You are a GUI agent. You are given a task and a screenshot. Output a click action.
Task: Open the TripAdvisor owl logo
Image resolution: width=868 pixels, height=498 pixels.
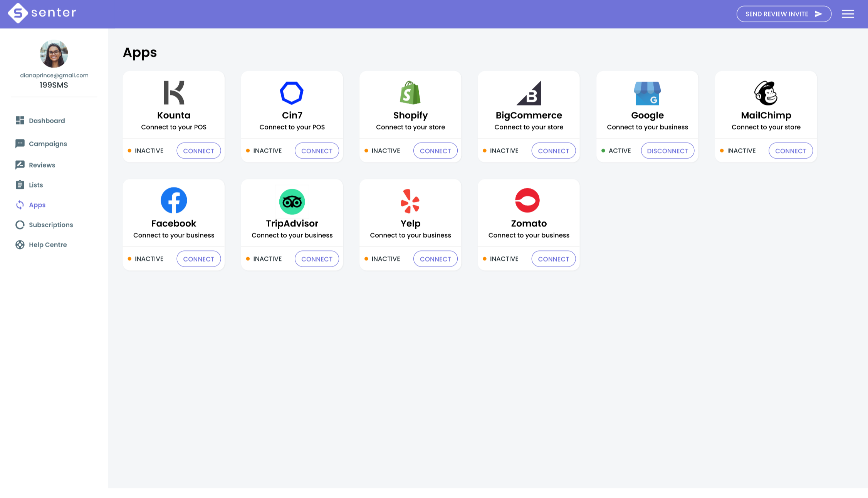(x=292, y=201)
